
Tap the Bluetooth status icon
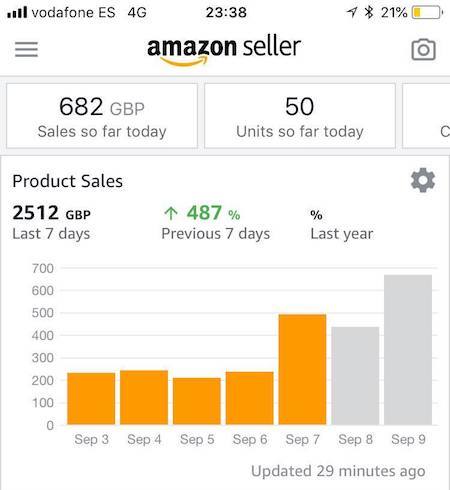369,12
